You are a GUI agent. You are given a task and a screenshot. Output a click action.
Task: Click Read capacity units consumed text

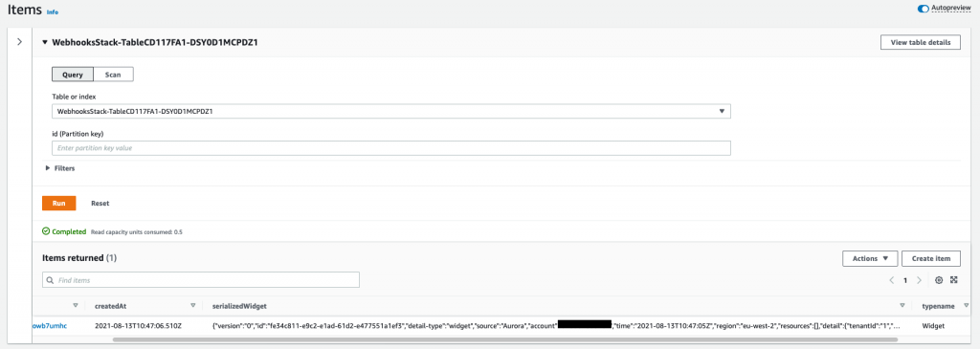point(137,232)
